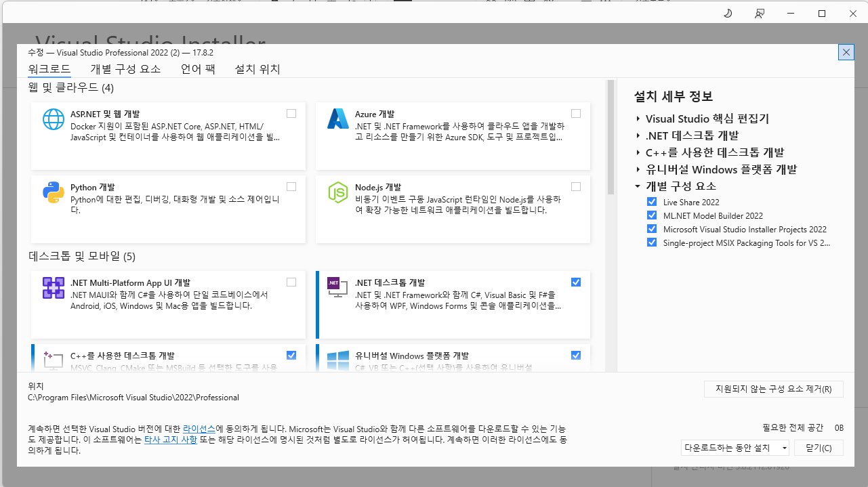Collapse the 개별 구성 요소 section
Image resolution: width=868 pixels, height=487 pixels.
coord(638,186)
